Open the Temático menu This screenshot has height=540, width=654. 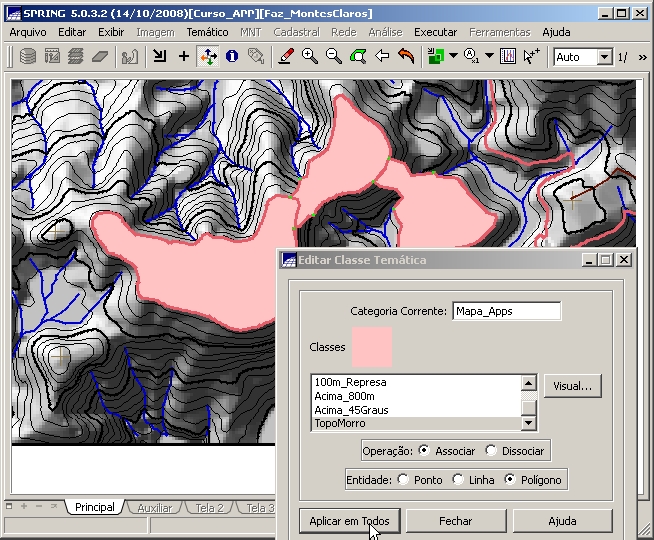coord(207,32)
